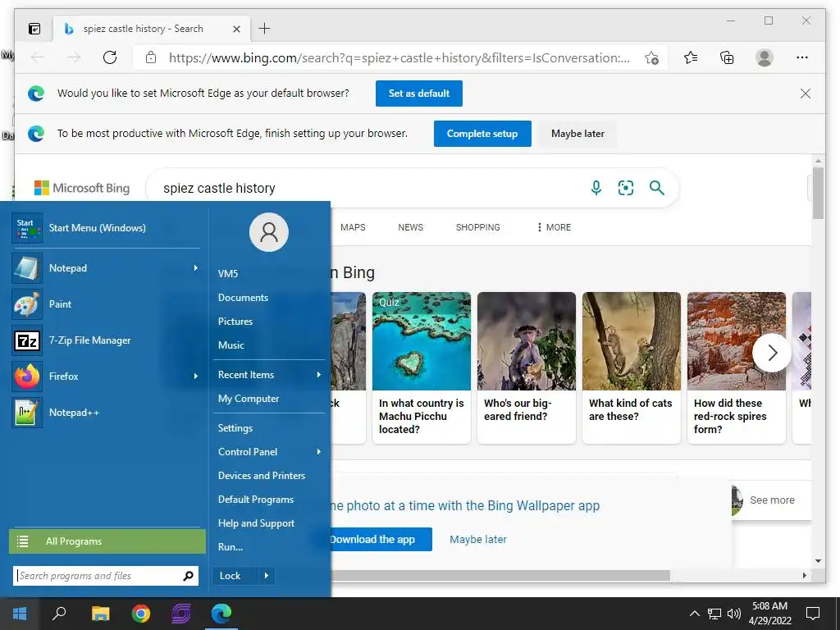840x630 pixels.
Task: View site info lock icon
Action: coord(151,57)
